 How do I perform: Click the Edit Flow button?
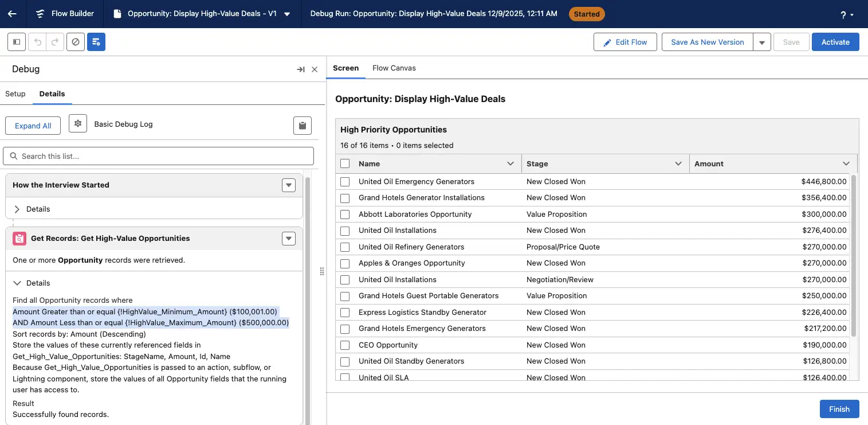coord(625,42)
